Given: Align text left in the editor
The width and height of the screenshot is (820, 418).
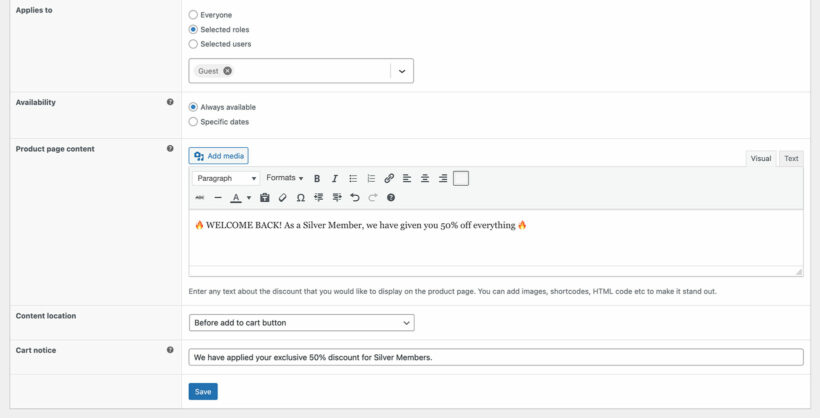Looking at the screenshot, I should coord(407,178).
